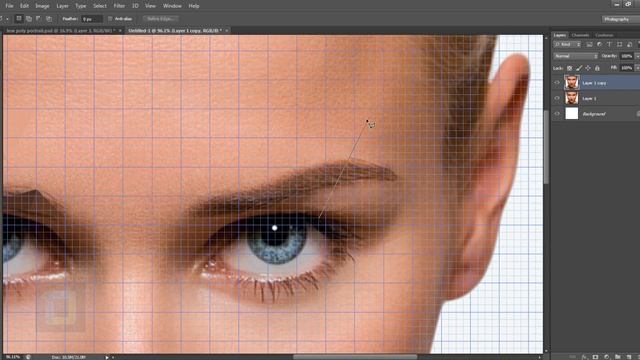Open layer filter Kind dropdown
Image resolution: width=640 pixels, height=360 pixels.
pyautogui.click(x=567, y=44)
